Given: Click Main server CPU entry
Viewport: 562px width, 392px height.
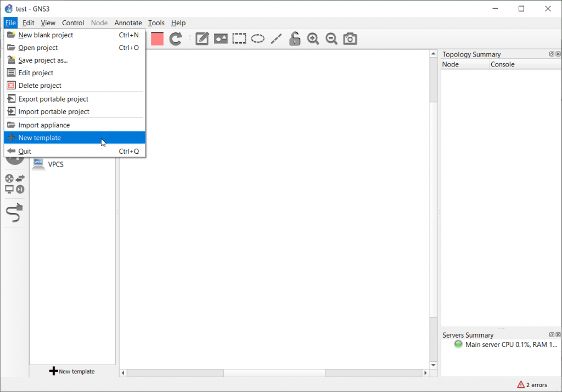Looking at the screenshot, I should pyautogui.click(x=511, y=345).
